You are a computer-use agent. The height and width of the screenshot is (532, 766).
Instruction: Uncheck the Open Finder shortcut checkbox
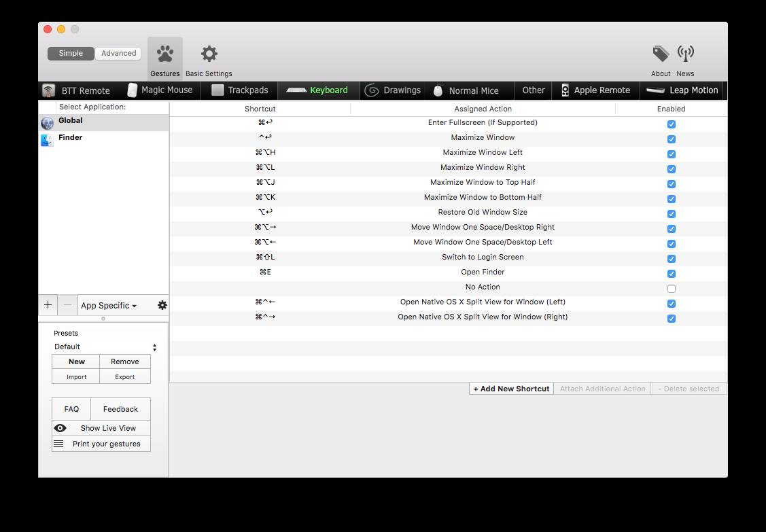click(x=672, y=274)
